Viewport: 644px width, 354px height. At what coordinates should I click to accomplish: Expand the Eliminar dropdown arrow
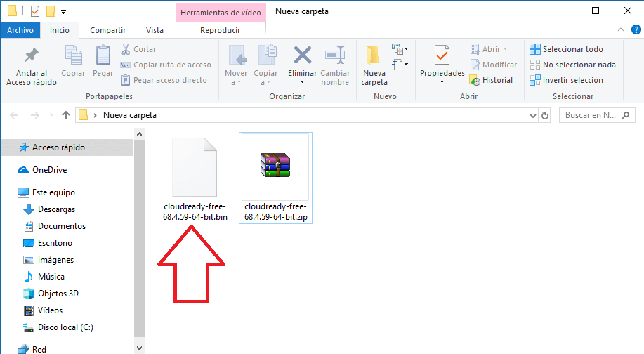coord(302,82)
